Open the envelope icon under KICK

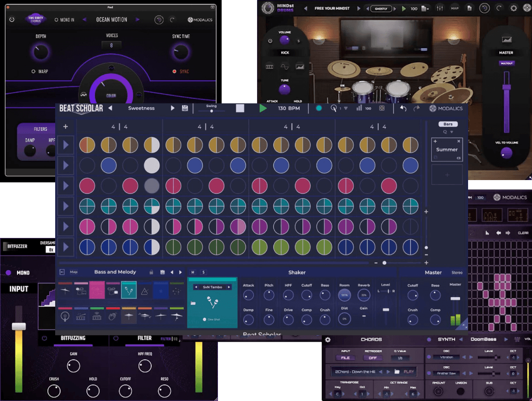[x=300, y=67]
